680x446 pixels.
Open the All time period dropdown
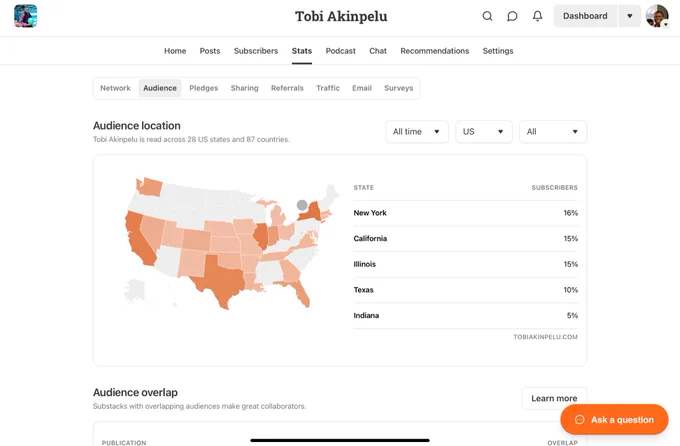pos(417,131)
